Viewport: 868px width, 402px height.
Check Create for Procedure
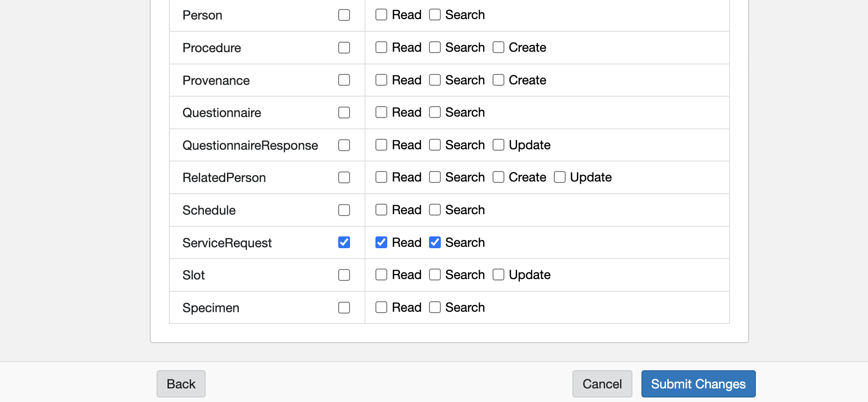click(498, 47)
